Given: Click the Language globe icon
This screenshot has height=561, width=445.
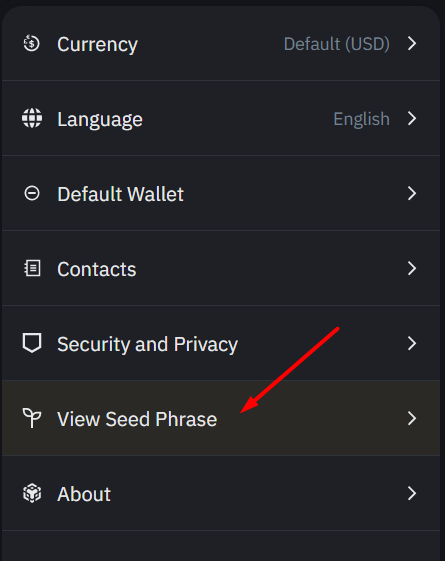Looking at the screenshot, I should (x=32, y=118).
